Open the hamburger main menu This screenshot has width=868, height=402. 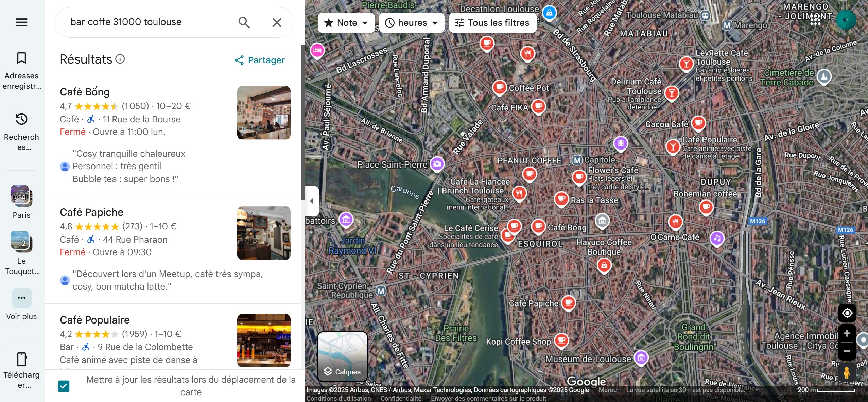tap(21, 22)
